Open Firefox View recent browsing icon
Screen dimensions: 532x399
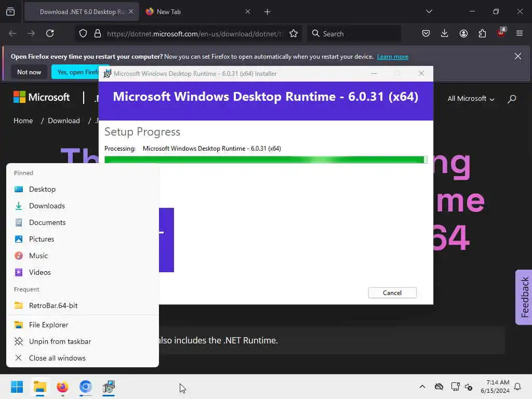(10, 12)
